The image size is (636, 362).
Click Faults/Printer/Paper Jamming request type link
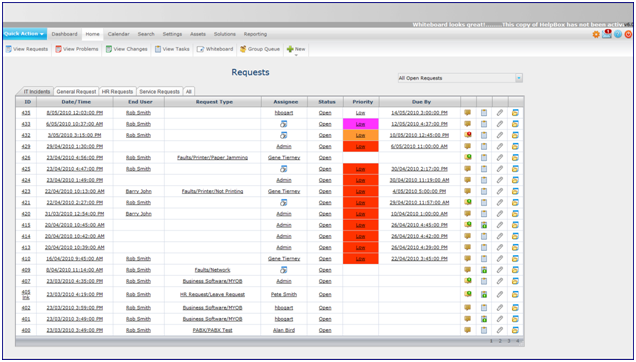click(213, 158)
